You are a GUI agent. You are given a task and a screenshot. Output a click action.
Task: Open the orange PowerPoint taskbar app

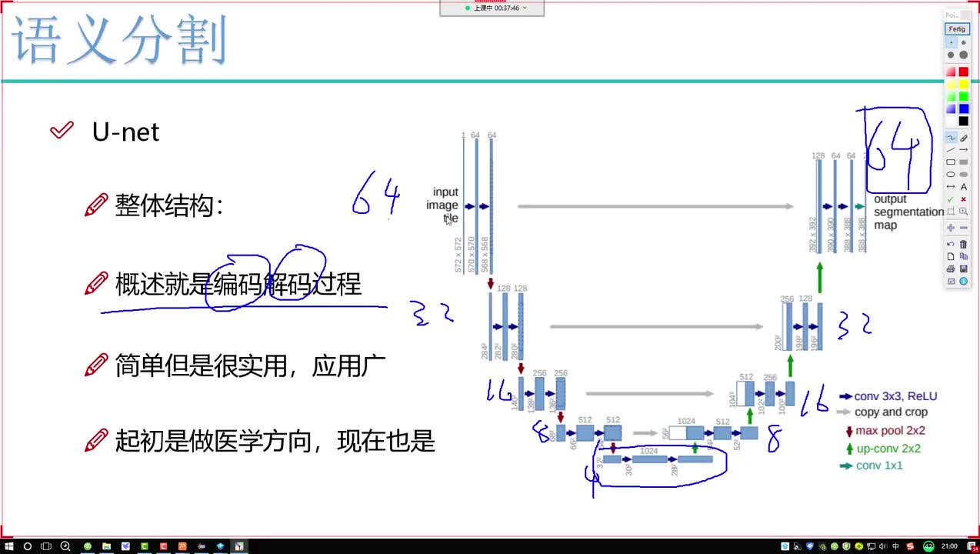182,546
